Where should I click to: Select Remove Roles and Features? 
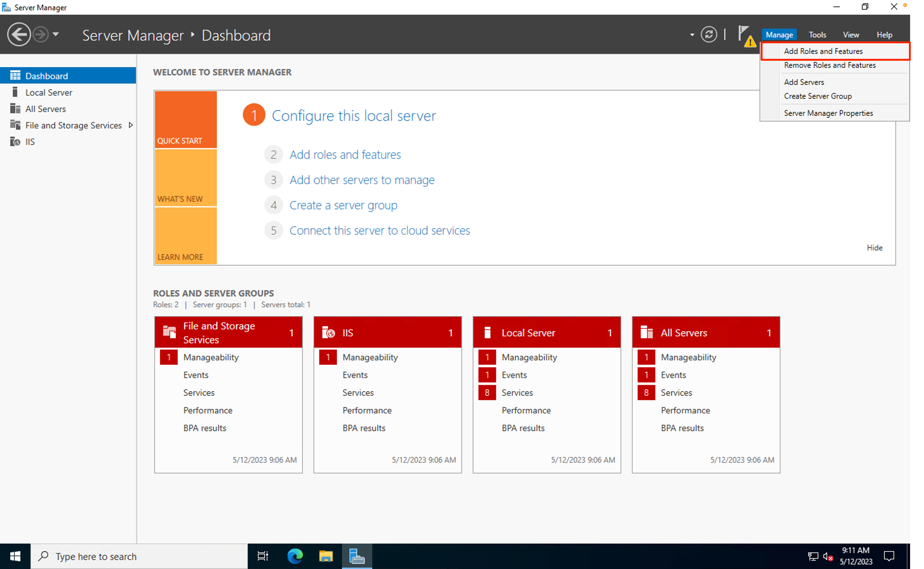[829, 65]
